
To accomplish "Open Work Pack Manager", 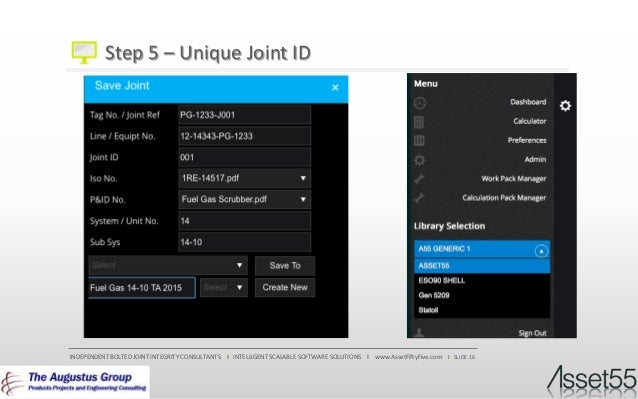I will [513, 179].
